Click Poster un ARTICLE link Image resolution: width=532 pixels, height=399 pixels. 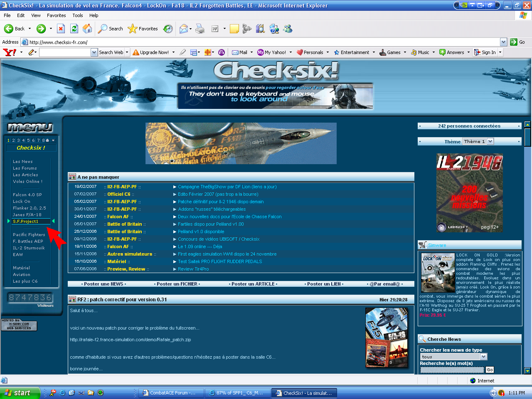[x=253, y=284]
